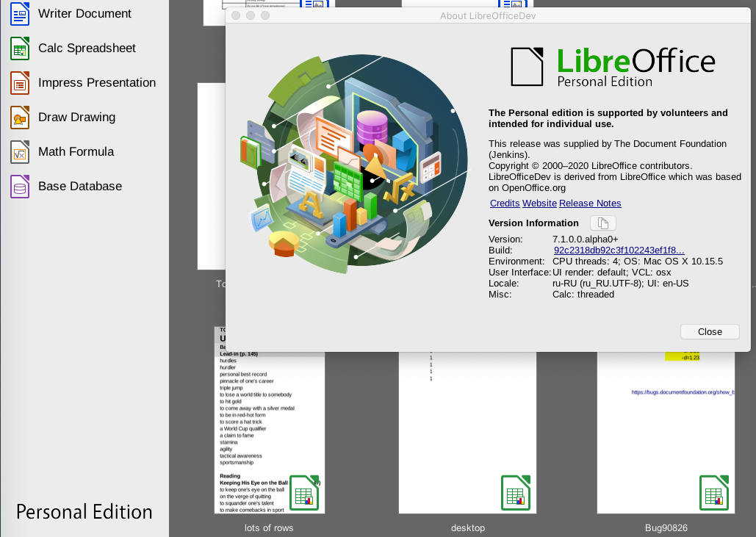Click the Personal Edition branding in sidebar
This screenshot has width=756, height=537.
coord(84,512)
